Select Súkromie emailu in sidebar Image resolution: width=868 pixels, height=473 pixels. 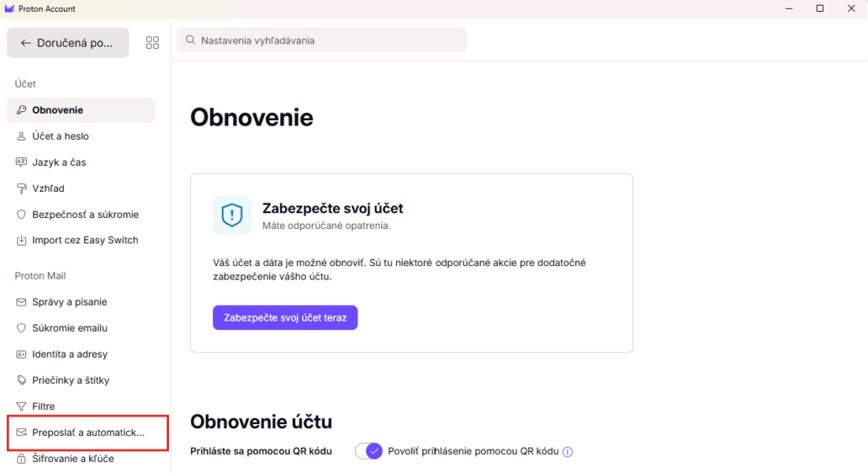tap(63, 328)
